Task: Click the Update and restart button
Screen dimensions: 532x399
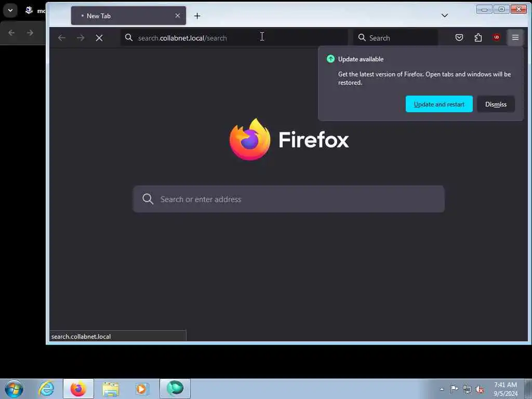Action: (439, 104)
